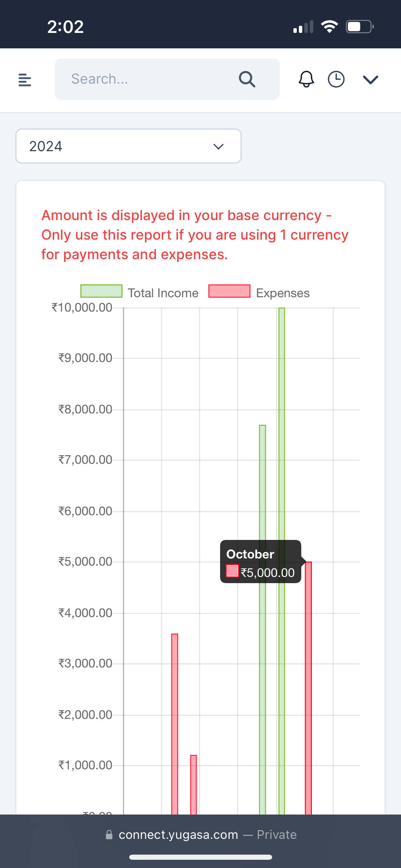Click the shortest red expense bar
401x868 pixels.
[x=194, y=785]
